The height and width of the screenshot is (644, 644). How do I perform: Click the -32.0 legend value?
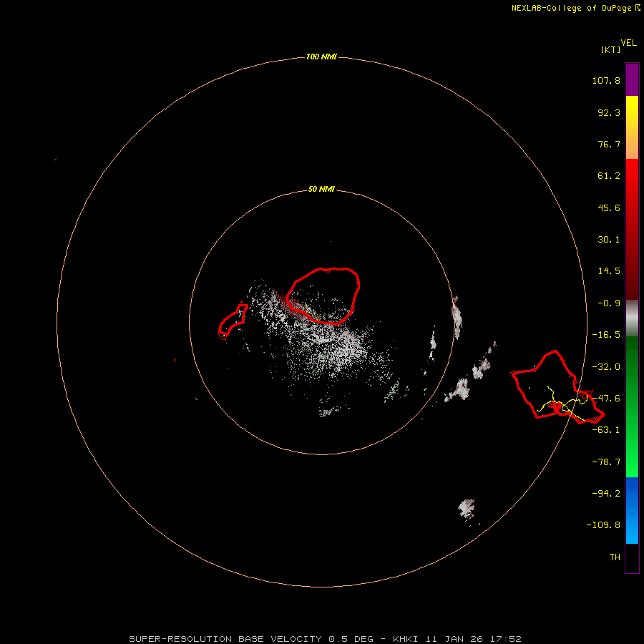coord(606,367)
